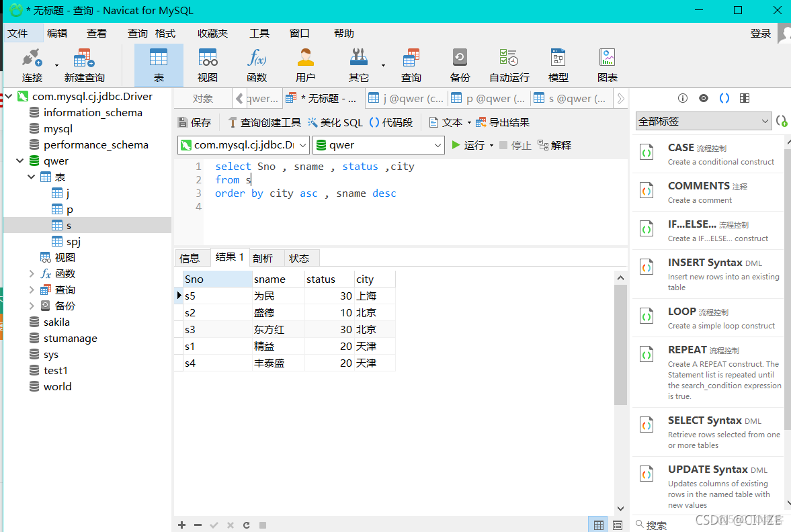Open Automation (自动运行) toolbar icon
This screenshot has height=532, width=791.
[x=509, y=65]
